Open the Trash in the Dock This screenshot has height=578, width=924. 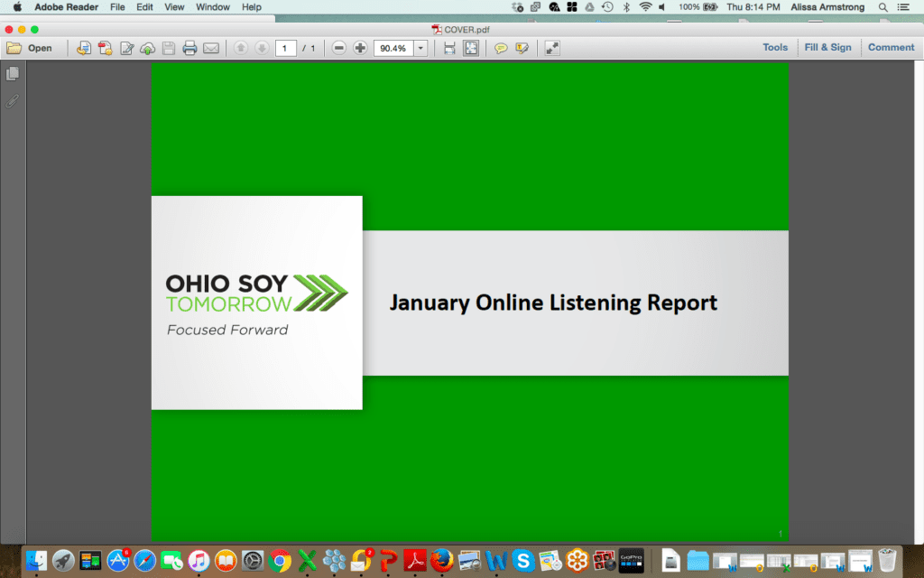[887, 560]
